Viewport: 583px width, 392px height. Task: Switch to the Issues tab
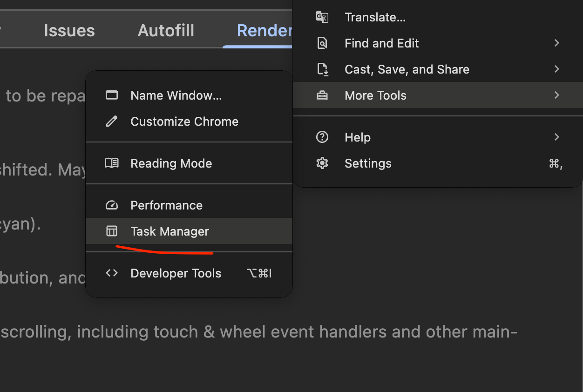[x=69, y=31]
